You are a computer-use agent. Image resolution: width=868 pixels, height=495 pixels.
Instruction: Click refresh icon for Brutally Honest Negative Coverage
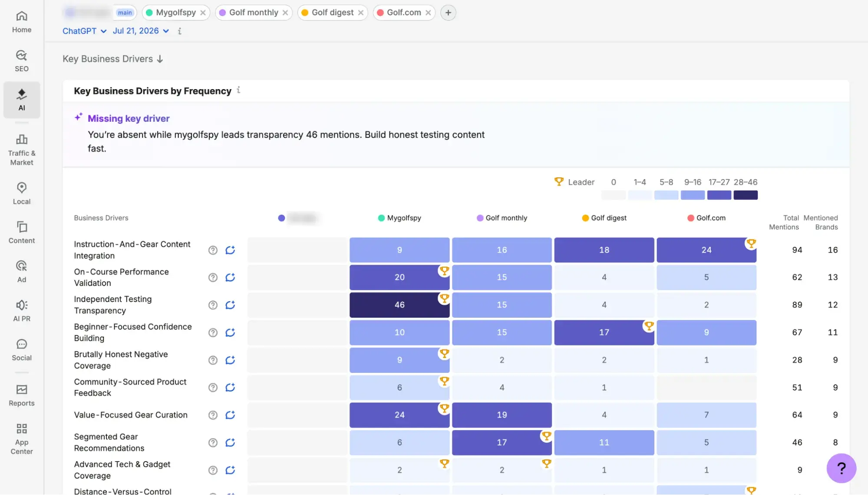(x=230, y=360)
